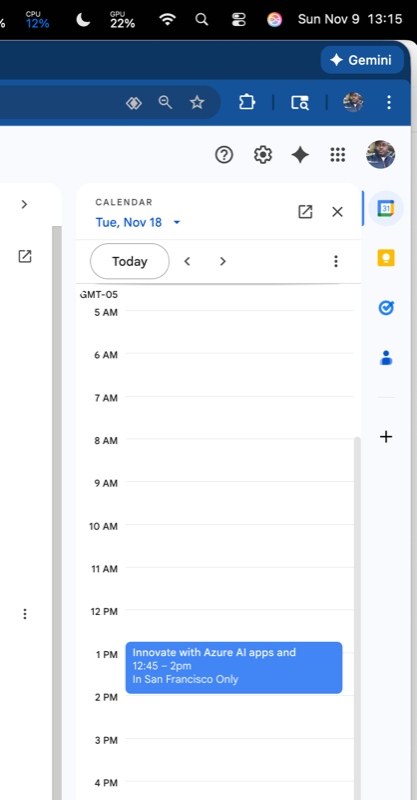Viewport: 417px width, 800px height.
Task: Open the Google apps grid
Action: pos(338,155)
